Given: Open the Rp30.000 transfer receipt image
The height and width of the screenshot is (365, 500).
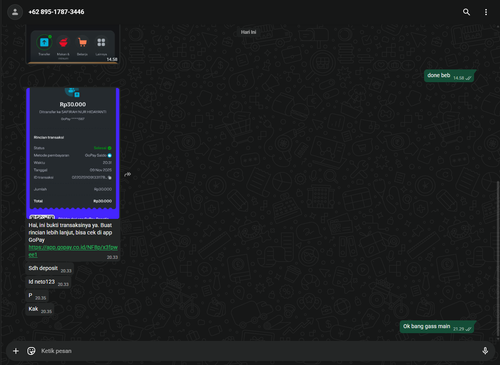Looking at the screenshot, I should pos(73,153).
